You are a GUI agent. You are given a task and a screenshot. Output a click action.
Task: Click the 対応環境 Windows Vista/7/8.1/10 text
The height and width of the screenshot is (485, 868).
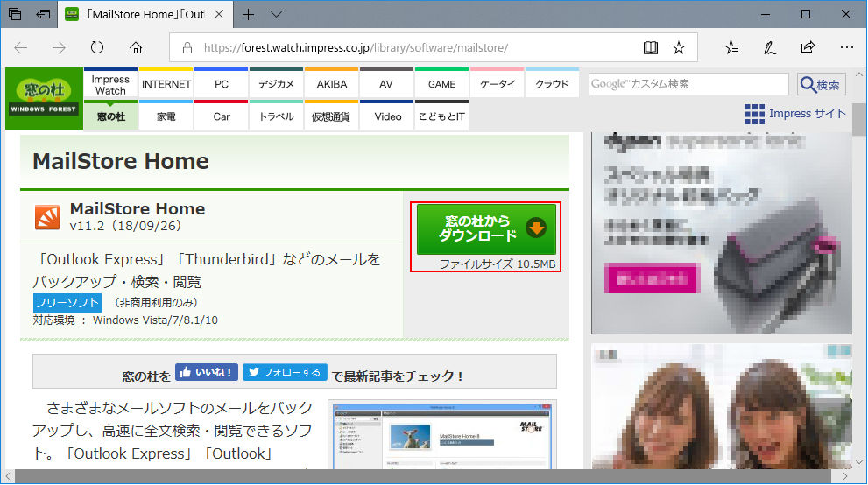(x=125, y=320)
